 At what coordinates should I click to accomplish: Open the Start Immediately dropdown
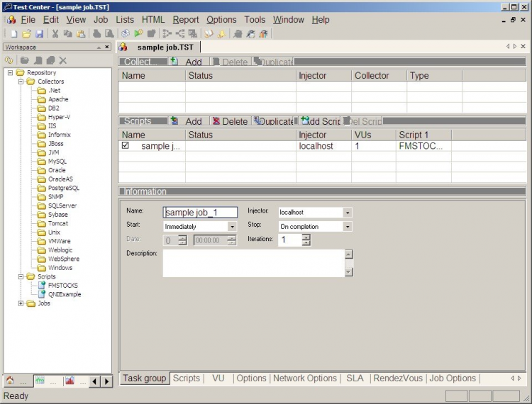point(232,226)
